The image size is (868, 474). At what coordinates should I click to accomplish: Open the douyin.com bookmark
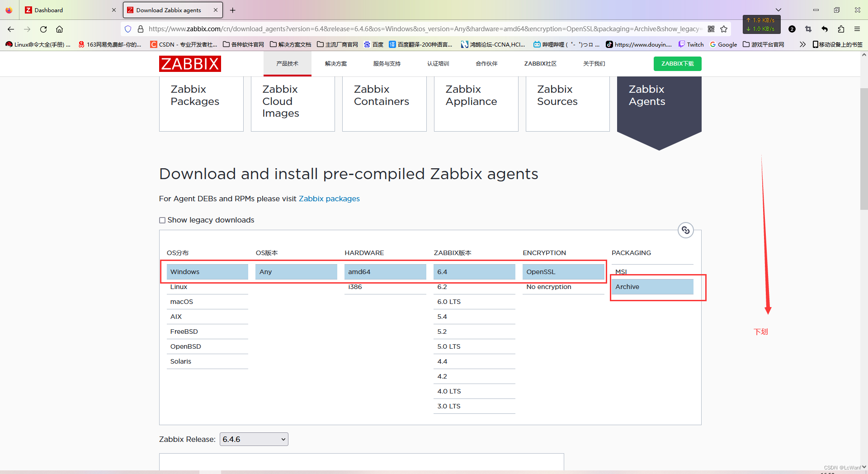(639, 44)
